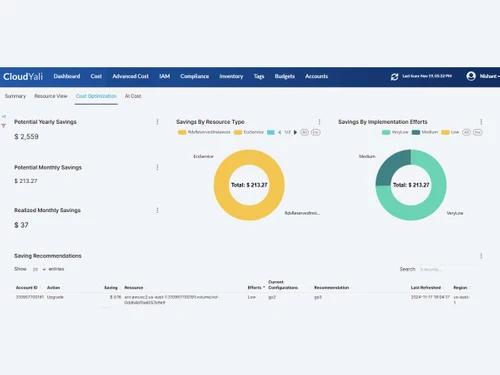
Task: Sort by Last Refreshed column
Action: [426, 288]
